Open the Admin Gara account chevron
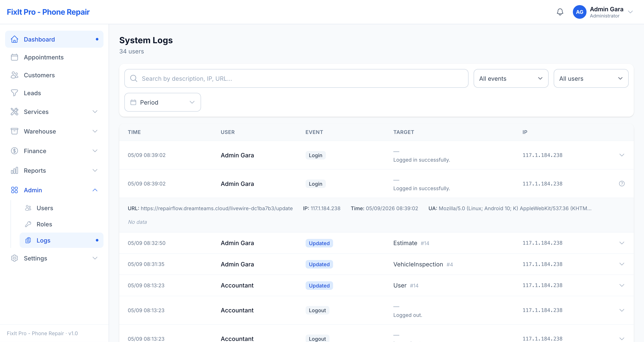Viewport: 644px width, 342px height. 631,12
